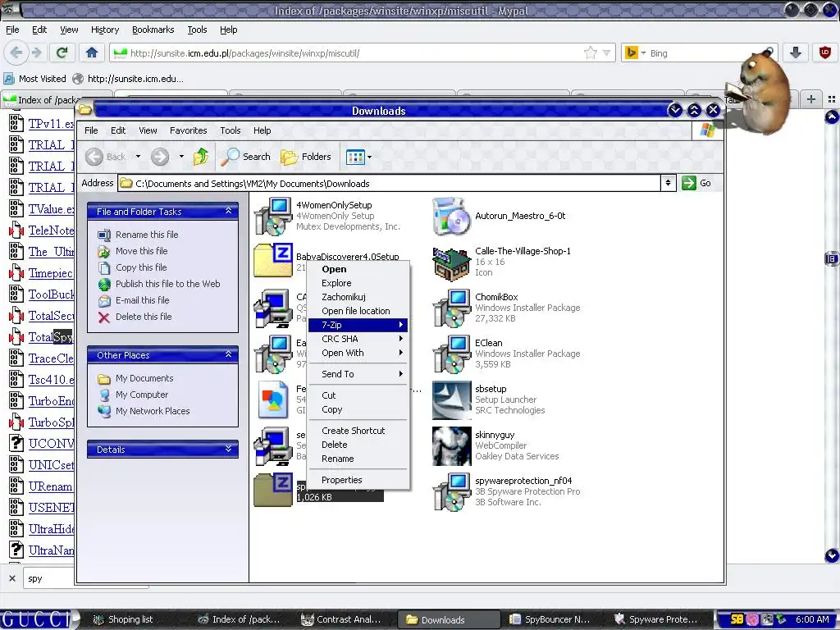This screenshot has height=630, width=840.
Task: Collapse File and Folder Tasks panel
Action: (x=228, y=211)
